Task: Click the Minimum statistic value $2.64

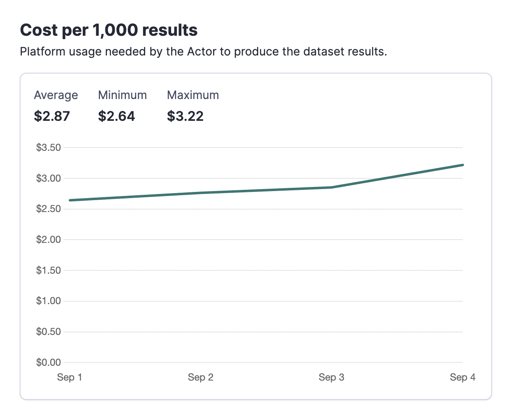Action: [x=117, y=116]
